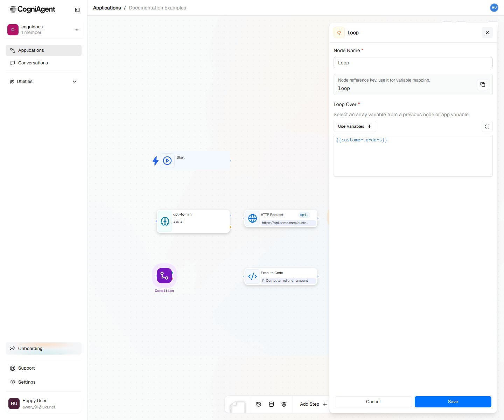Cancel Loop node editing
The image size is (504, 420).
373,402
